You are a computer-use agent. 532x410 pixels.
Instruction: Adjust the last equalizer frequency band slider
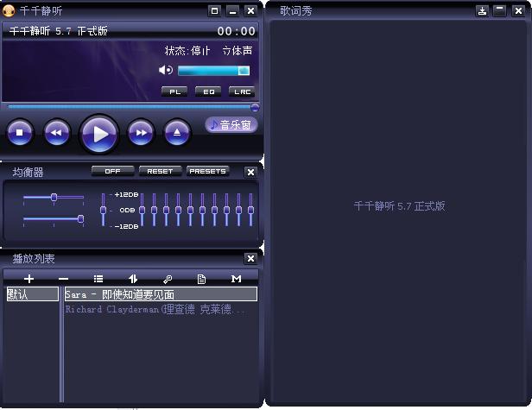pyautogui.click(x=250, y=210)
